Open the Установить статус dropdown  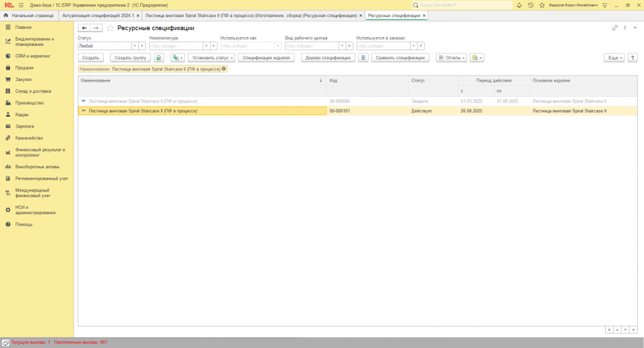pos(211,58)
